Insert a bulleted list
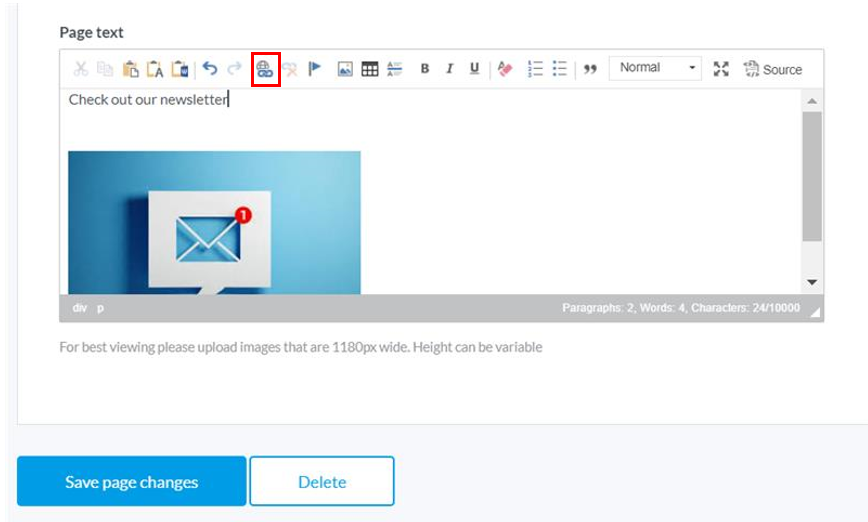 click(560, 69)
